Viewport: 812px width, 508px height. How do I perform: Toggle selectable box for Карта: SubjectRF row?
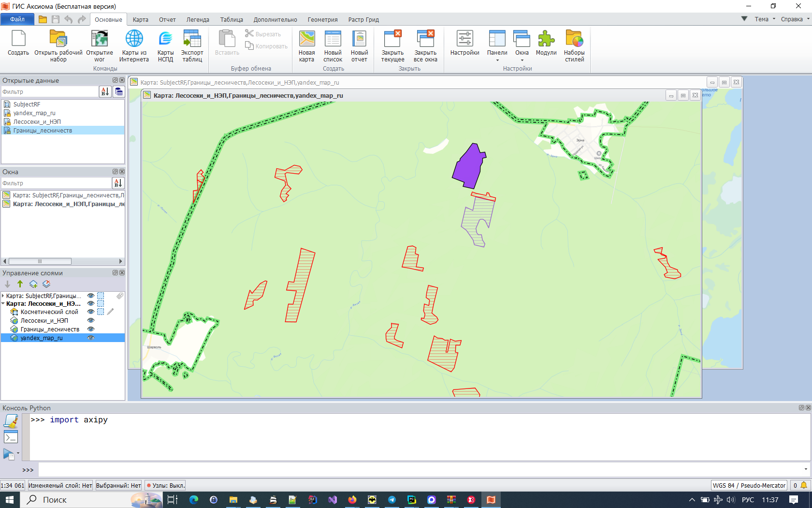pyautogui.click(x=101, y=296)
